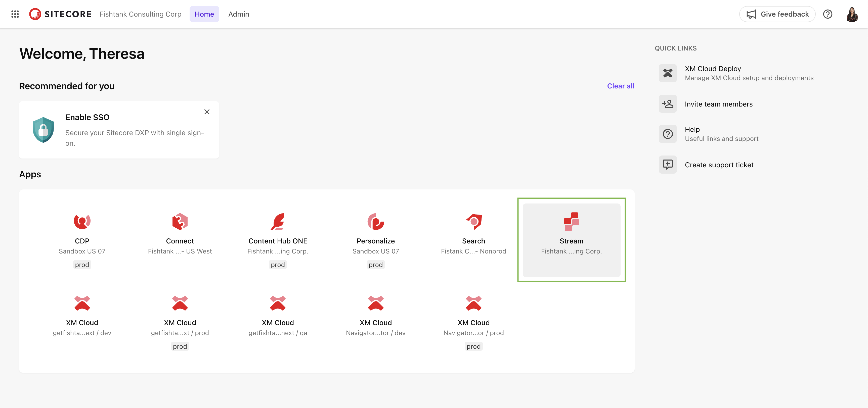This screenshot has width=868, height=408.
Task: Open the Personalize app icon
Action: coord(375,222)
